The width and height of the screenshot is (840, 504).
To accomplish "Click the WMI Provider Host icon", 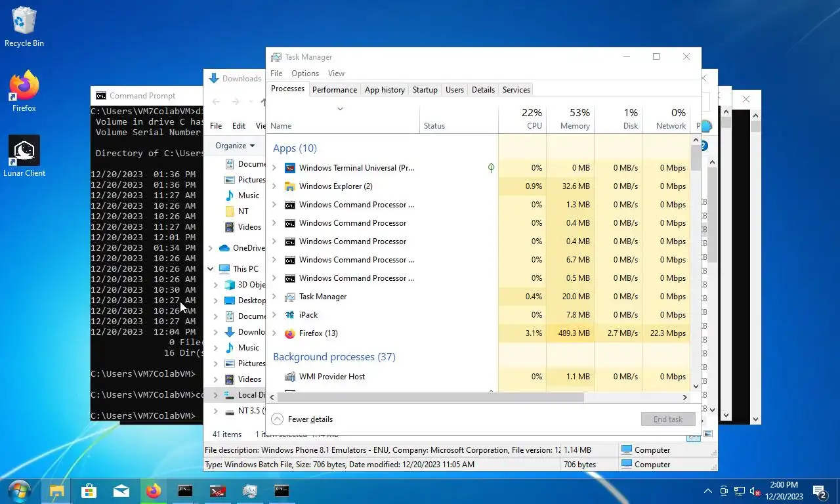I will [290, 377].
